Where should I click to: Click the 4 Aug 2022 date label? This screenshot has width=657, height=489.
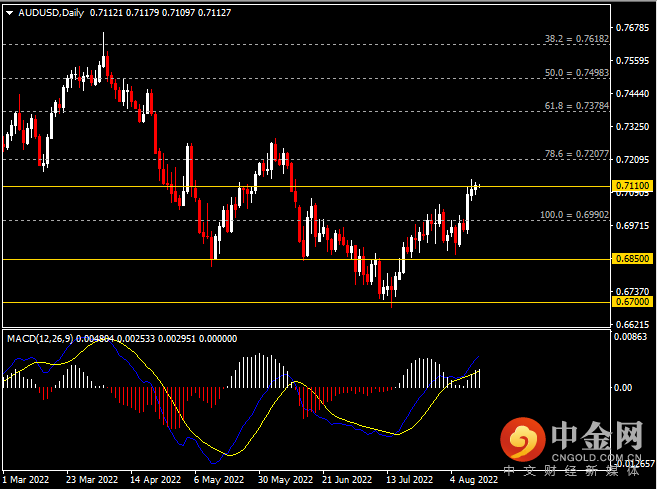[x=474, y=479]
